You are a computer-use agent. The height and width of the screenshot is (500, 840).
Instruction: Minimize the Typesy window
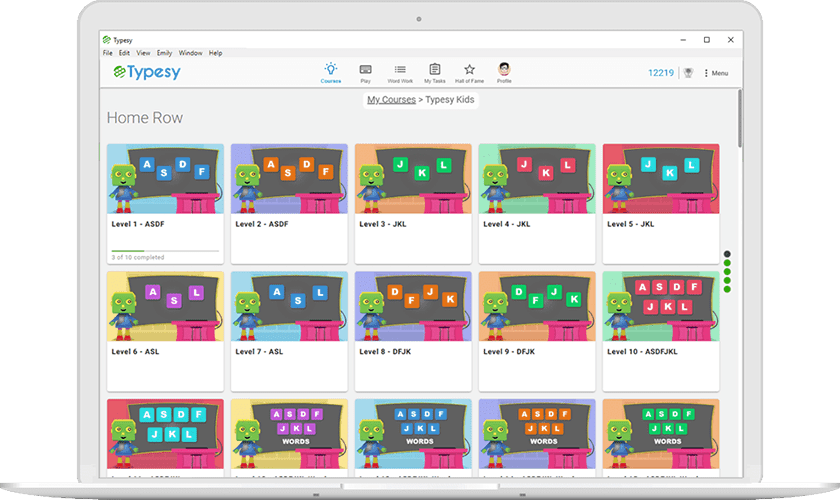(x=683, y=40)
